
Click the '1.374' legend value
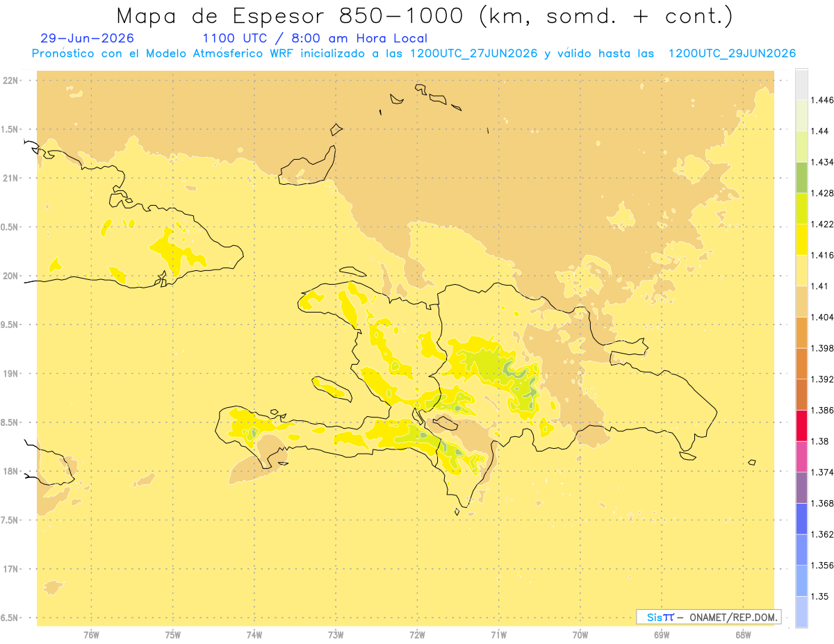click(822, 472)
